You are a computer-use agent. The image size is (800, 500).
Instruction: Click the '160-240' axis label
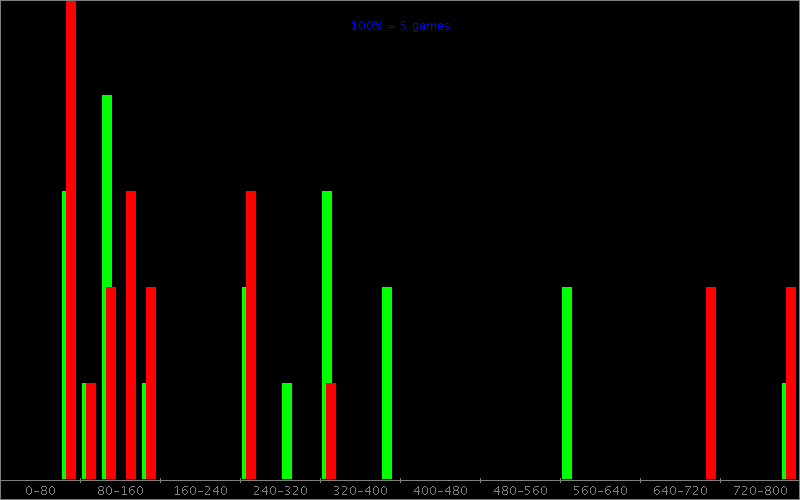(201, 491)
